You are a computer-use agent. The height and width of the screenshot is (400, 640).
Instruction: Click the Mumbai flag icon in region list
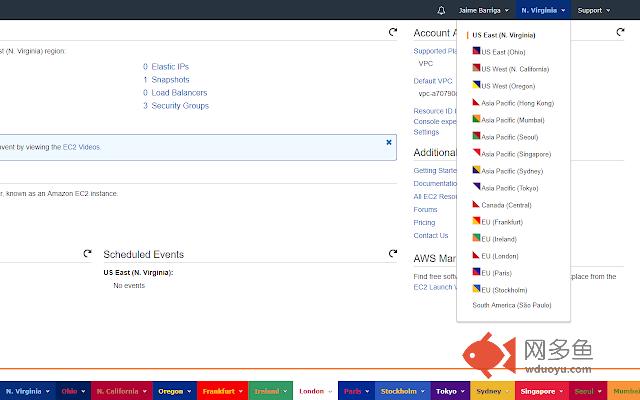[476, 119]
